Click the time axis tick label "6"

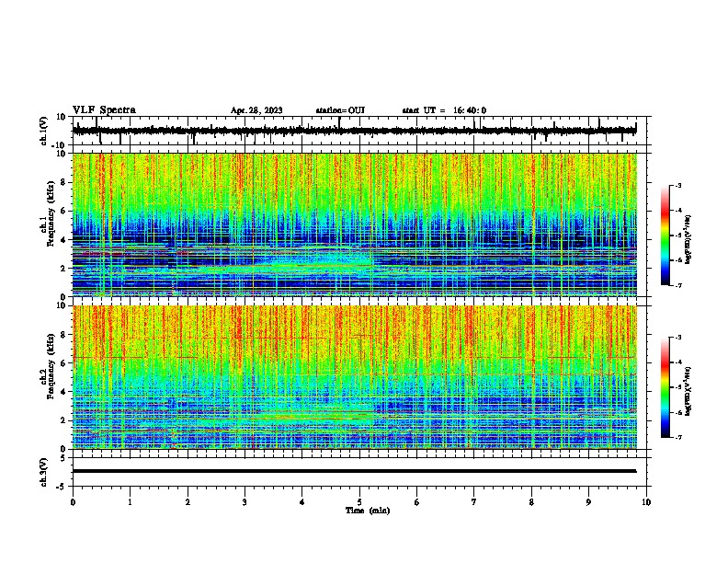(x=417, y=502)
